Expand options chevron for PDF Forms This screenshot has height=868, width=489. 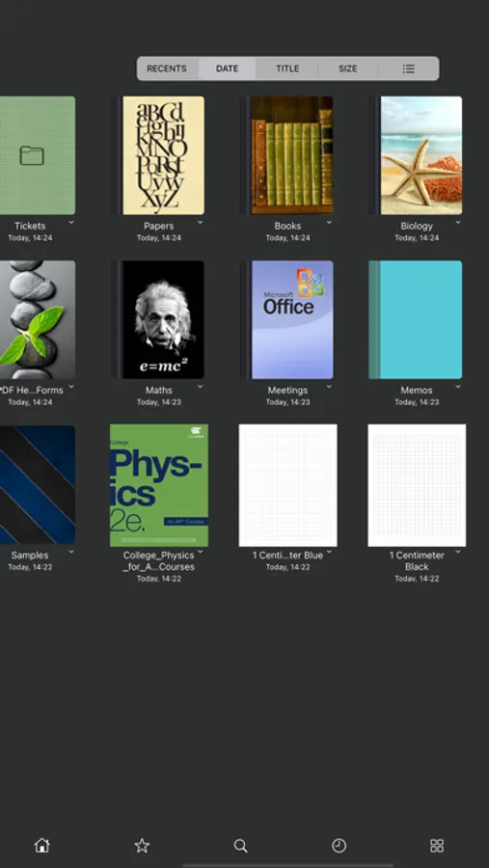pyautogui.click(x=71, y=387)
